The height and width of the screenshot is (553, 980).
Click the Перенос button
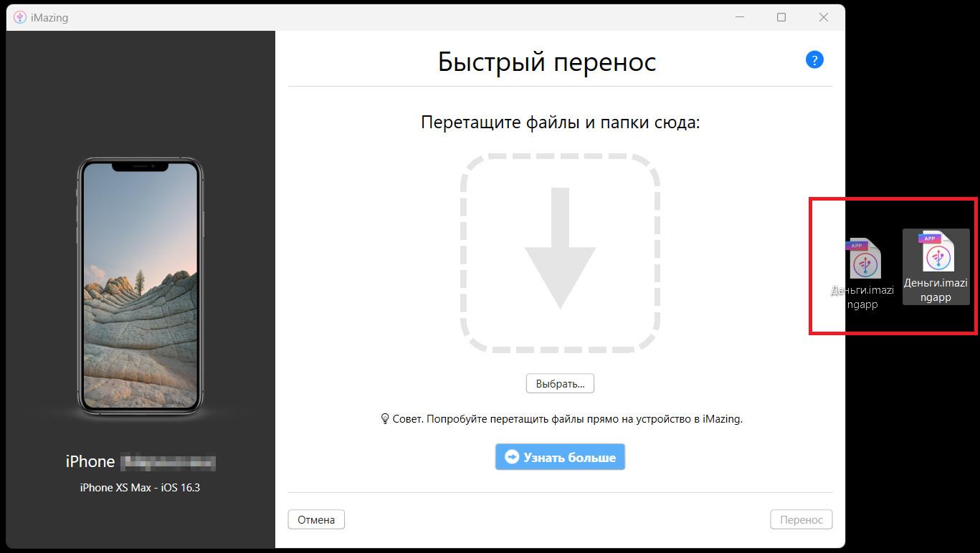pyautogui.click(x=801, y=519)
